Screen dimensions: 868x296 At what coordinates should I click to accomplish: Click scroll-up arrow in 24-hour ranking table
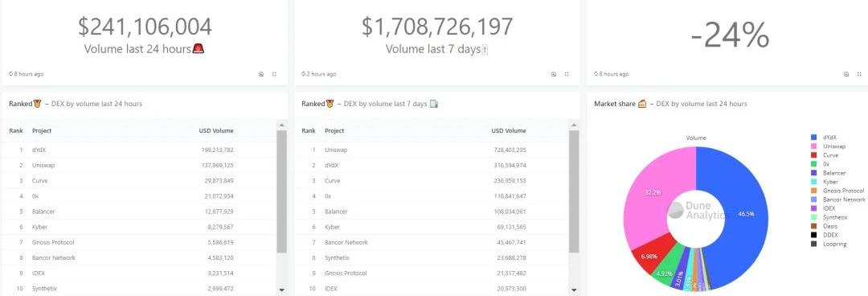pyautogui.click(x=281, y=125)
